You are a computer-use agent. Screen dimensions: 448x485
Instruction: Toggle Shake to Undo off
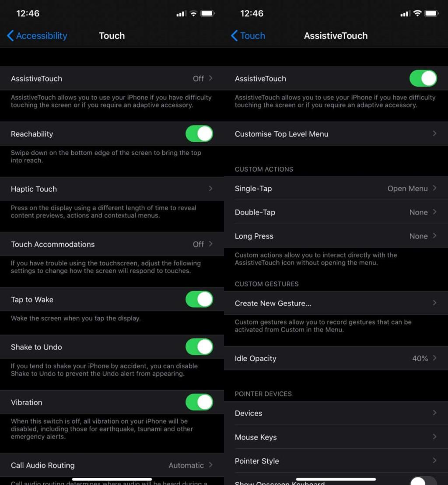199,347
